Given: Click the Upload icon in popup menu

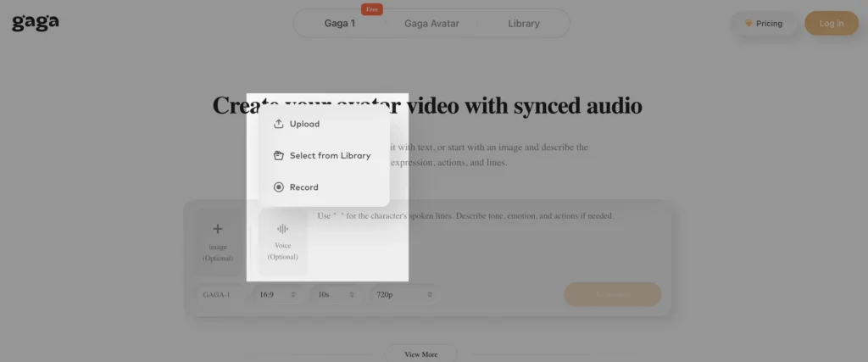Looking at the screenshot, I should click(x=278, y=124).
